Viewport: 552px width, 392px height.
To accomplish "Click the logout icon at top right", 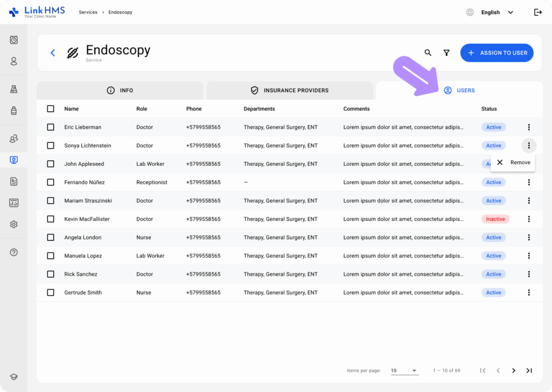I will [x=537, y=12].
